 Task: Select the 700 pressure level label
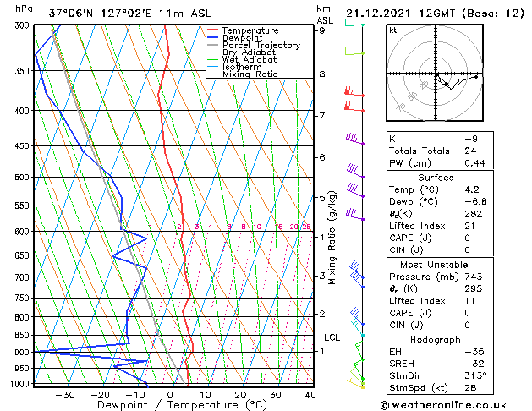24,277
